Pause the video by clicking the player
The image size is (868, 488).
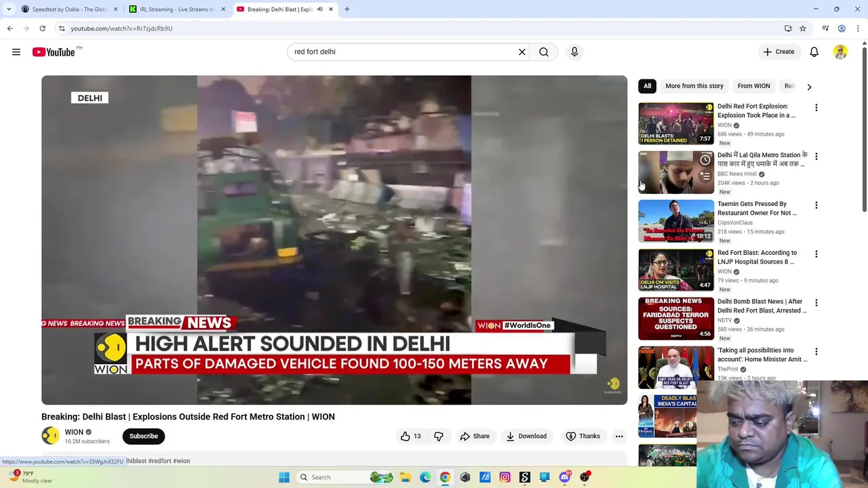pos(334,240)
